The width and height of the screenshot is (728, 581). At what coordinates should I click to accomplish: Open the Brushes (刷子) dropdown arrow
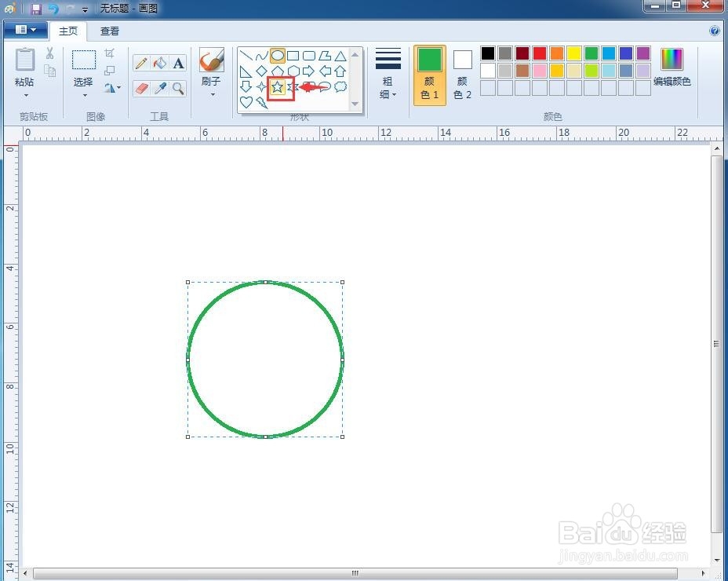tap(213, 95)
